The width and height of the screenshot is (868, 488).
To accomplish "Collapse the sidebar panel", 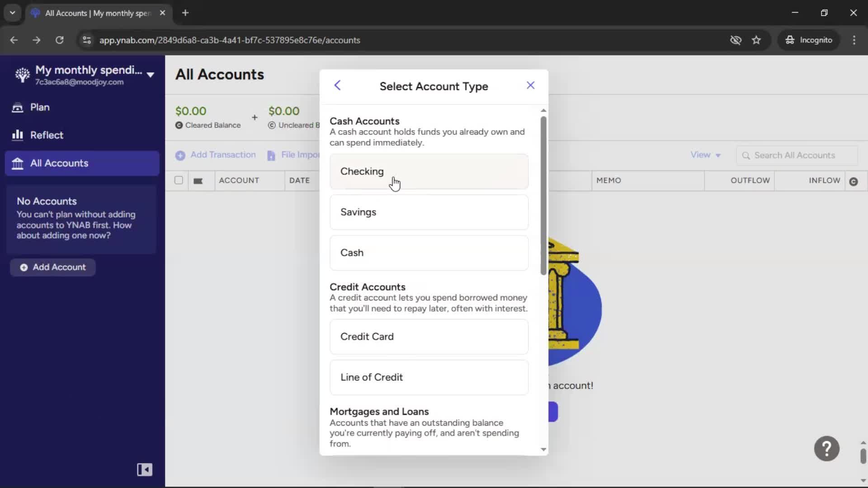I will tap(145, 469).
